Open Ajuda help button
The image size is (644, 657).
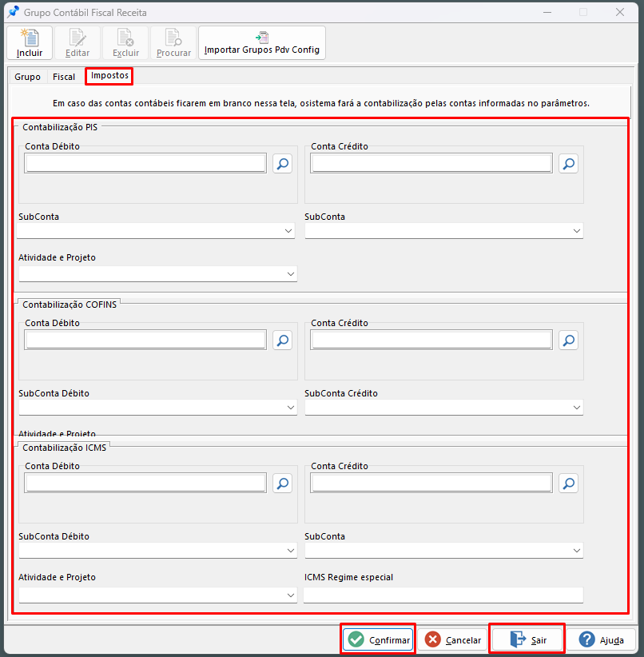(602, 639)
